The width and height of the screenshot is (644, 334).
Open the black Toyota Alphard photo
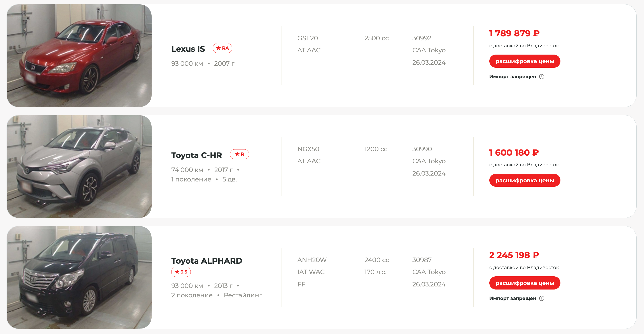point(79,277)
